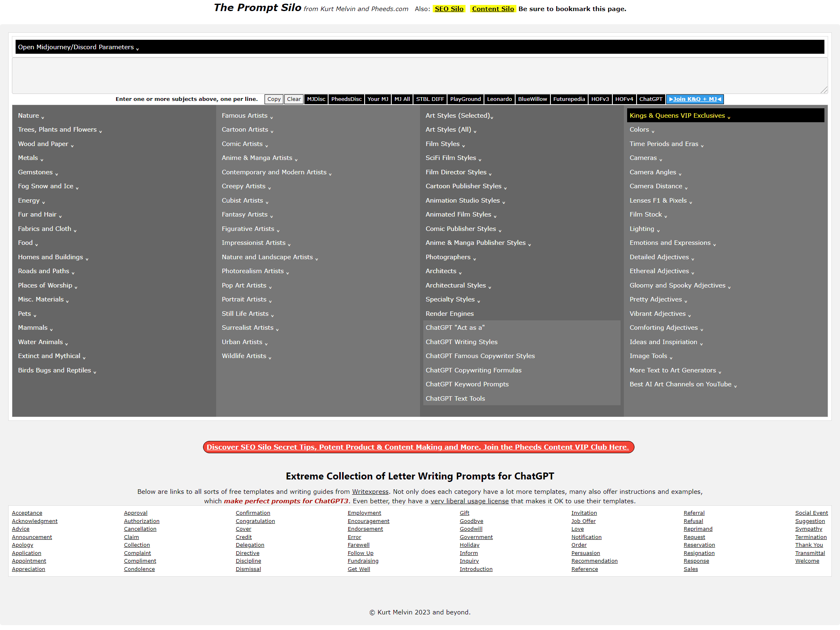Viewport: 840px width, 630px height.
Task: Open the Thank You letter link
Action: point(809,545)
